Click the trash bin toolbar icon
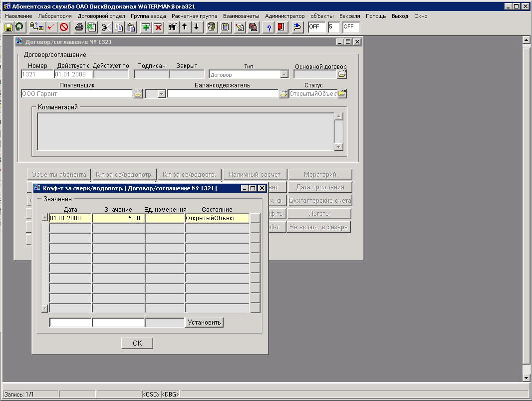 212,27
